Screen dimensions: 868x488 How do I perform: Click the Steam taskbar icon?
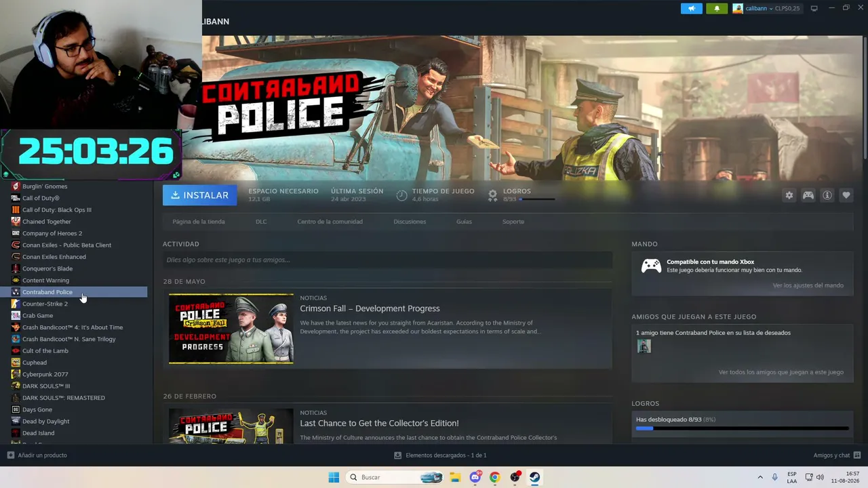tap(534, 477)
